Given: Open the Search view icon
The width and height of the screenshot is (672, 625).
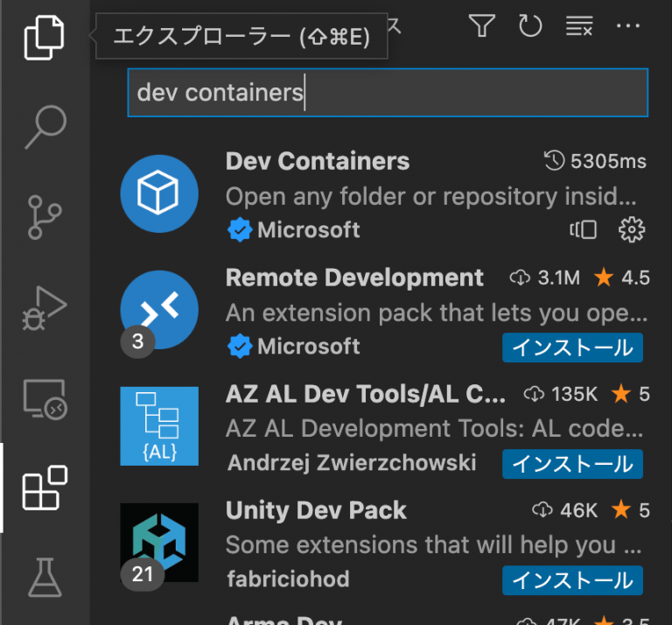Looking at the screenshot, I should point(45,127).
